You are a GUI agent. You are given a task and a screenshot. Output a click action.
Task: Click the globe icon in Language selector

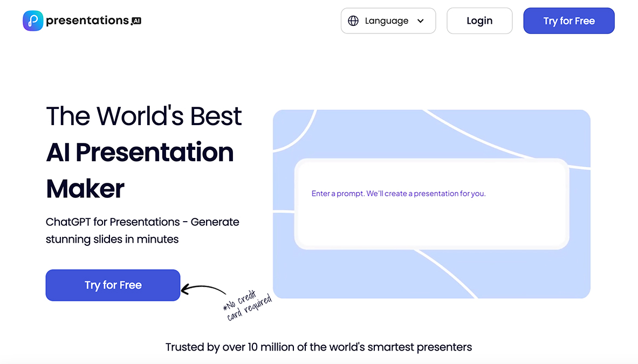tap(353, 21)
